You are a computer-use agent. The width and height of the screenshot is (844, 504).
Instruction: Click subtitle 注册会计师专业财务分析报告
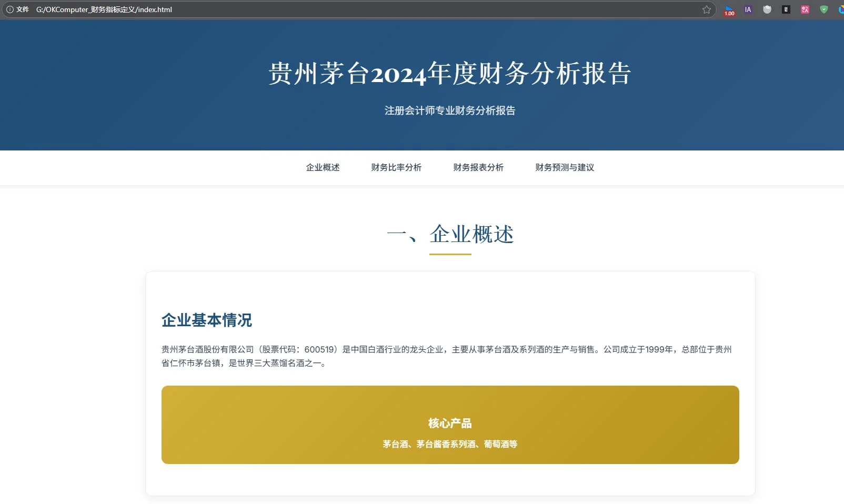click(450, 110)
